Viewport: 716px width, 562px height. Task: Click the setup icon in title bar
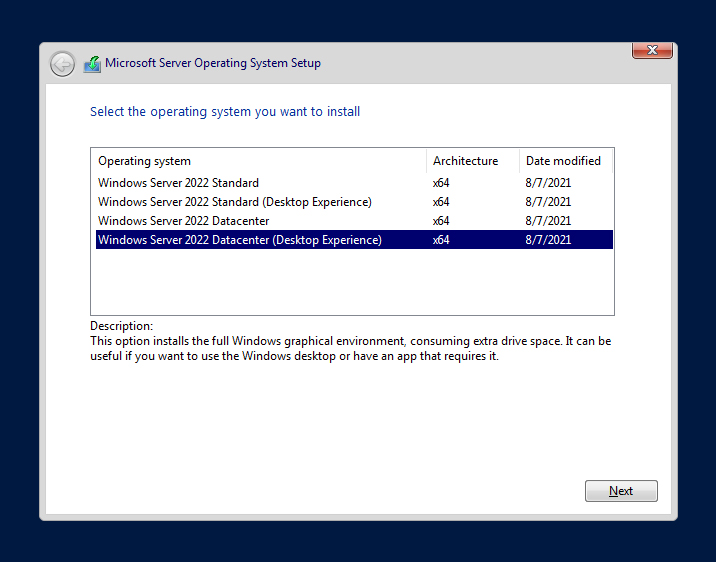[92, 64]
